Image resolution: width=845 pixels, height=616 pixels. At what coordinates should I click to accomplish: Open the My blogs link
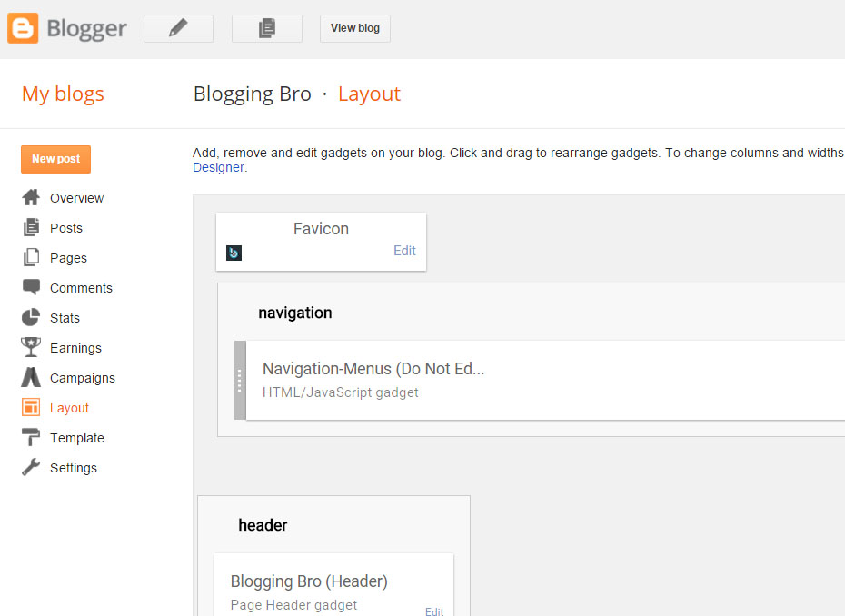pos(63,94)
